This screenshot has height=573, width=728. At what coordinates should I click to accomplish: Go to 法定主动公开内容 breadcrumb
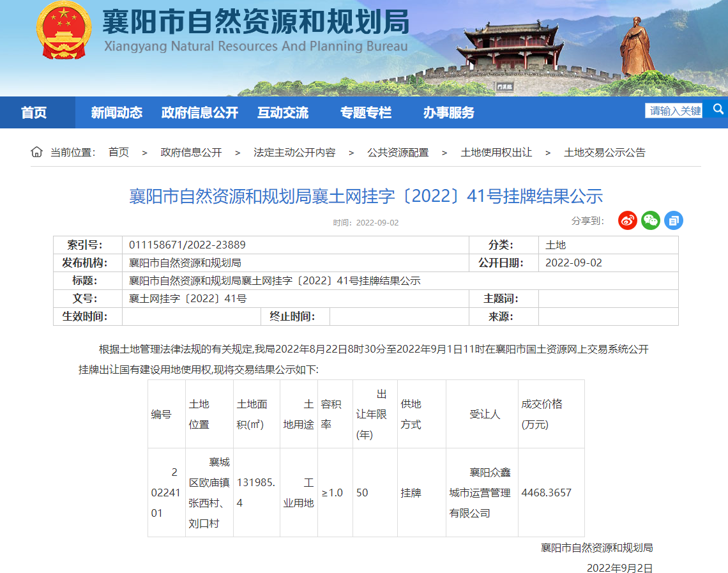click(294, 152)
